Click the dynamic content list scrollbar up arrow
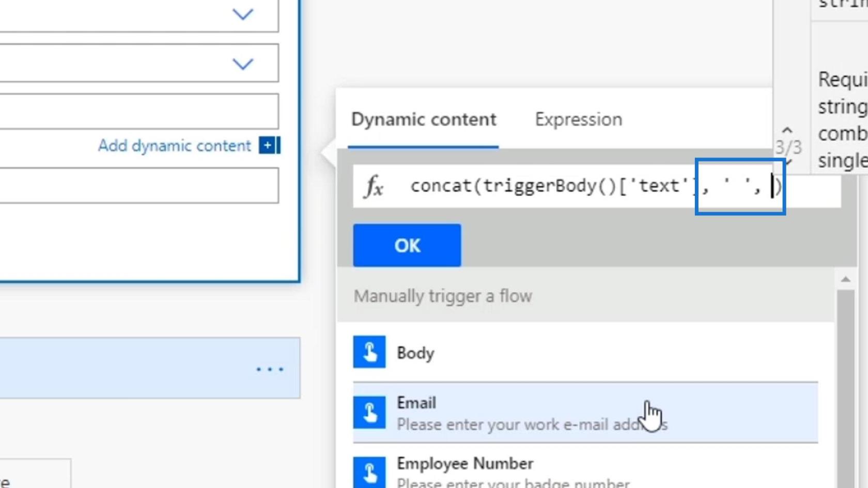This screenshot has height=488, width=868. (845, 279)
